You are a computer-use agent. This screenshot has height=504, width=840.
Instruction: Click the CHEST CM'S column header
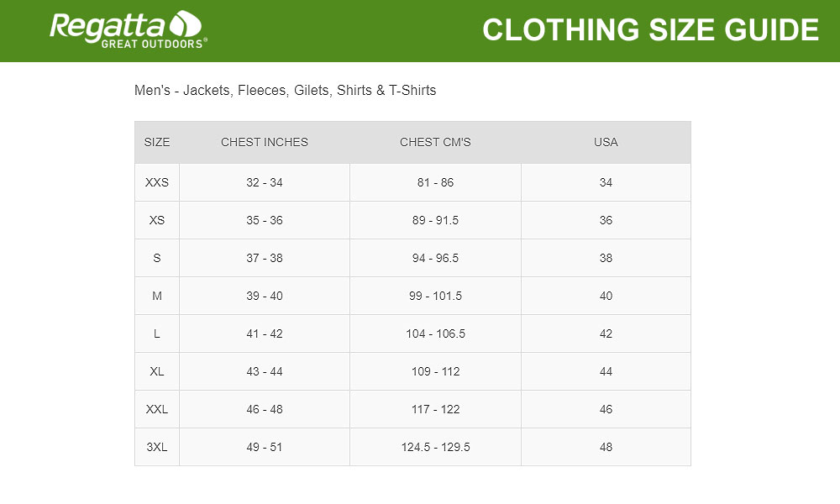(435, 142)
